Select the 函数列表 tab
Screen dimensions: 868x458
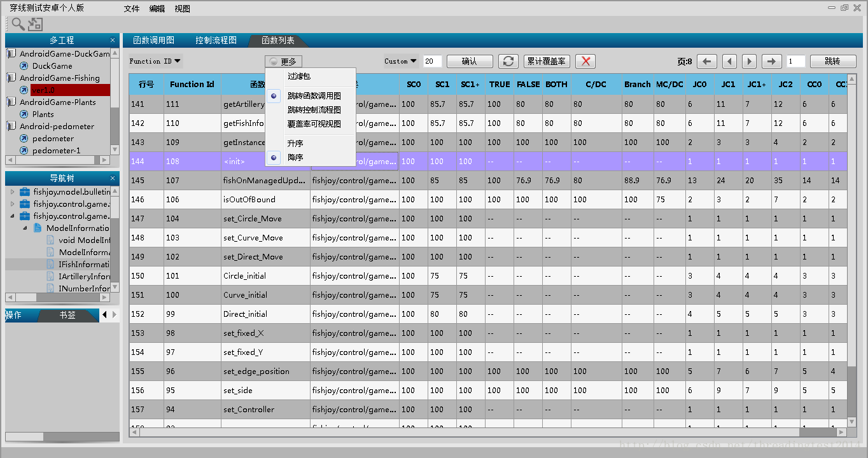[x=278, y=41]
